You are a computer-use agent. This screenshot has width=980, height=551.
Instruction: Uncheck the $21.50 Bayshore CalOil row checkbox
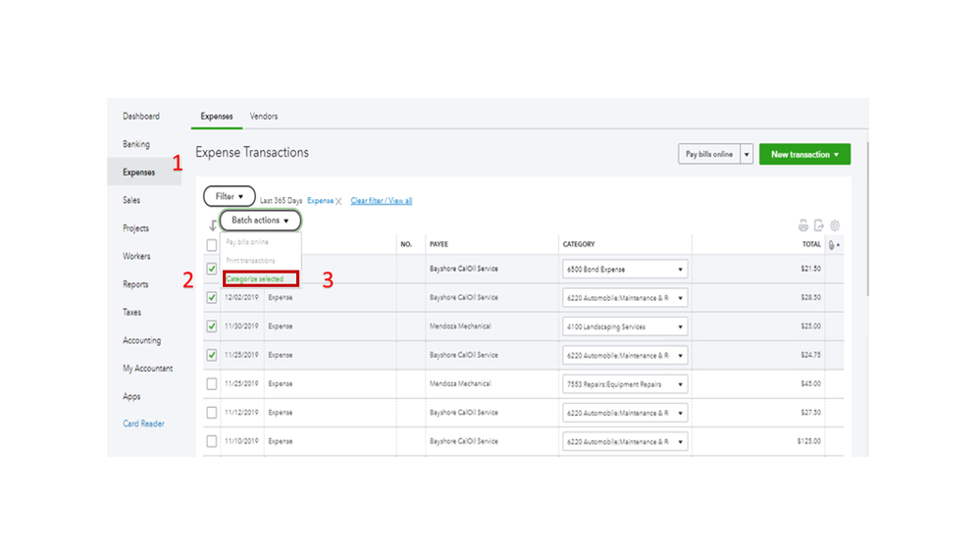pos(212,269)
